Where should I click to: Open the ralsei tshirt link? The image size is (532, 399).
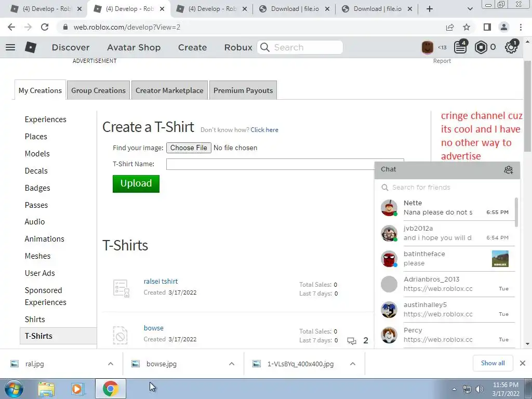[161, 281]
